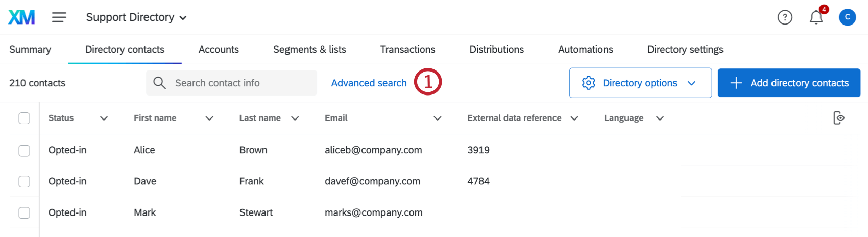Click Add directory contacts button
The image size is (868, 237).
789,83
